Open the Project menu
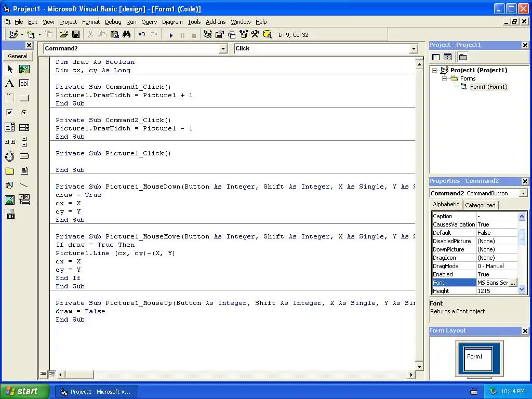Screen dimensions: 532x399 pos(68,22)
